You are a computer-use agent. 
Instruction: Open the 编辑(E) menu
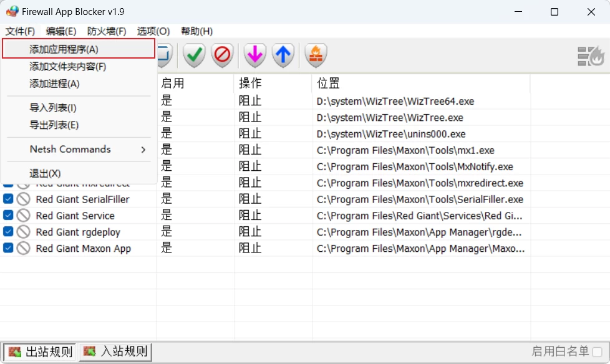tap(61, 31)
